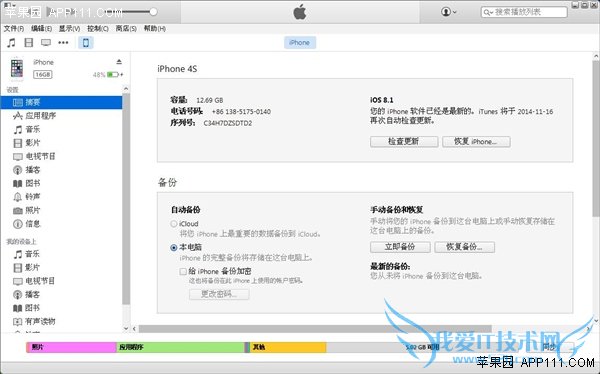Click sidebar scroll down arrow
Image resolution: width=600 pixels, height=374 pixels.
tap(126, 328)
